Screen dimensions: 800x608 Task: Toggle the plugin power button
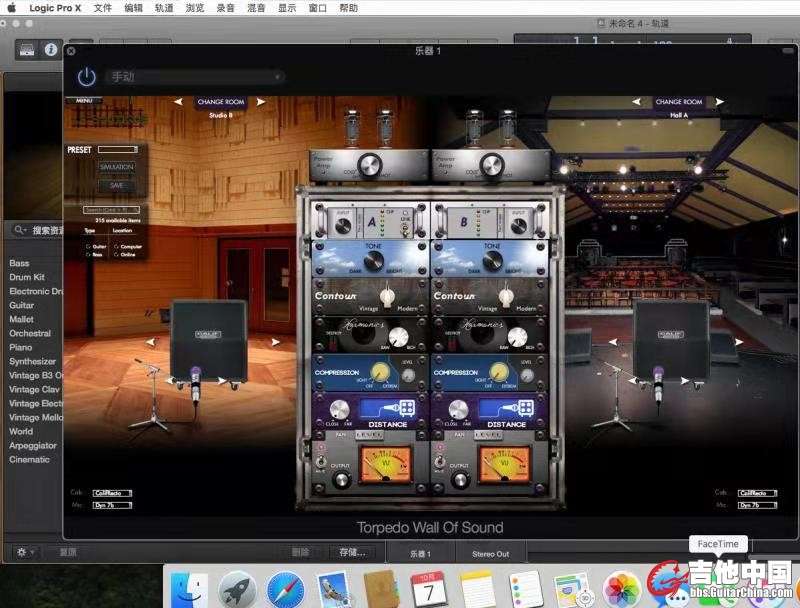pos(87,77)
